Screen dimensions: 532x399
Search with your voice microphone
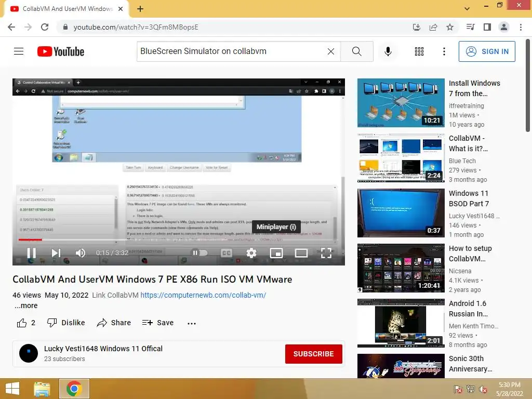click(x=388, y=51)
